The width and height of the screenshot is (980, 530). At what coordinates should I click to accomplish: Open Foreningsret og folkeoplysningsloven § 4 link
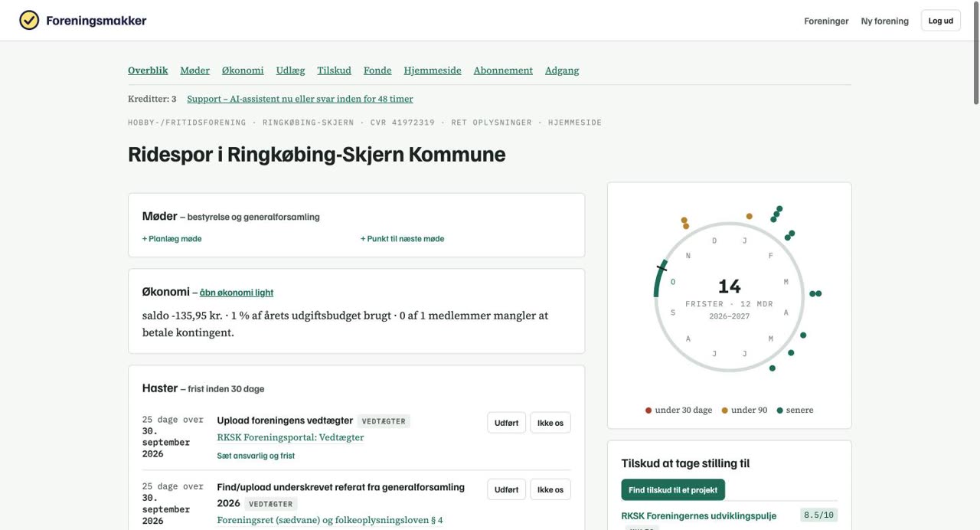(330, 520)
